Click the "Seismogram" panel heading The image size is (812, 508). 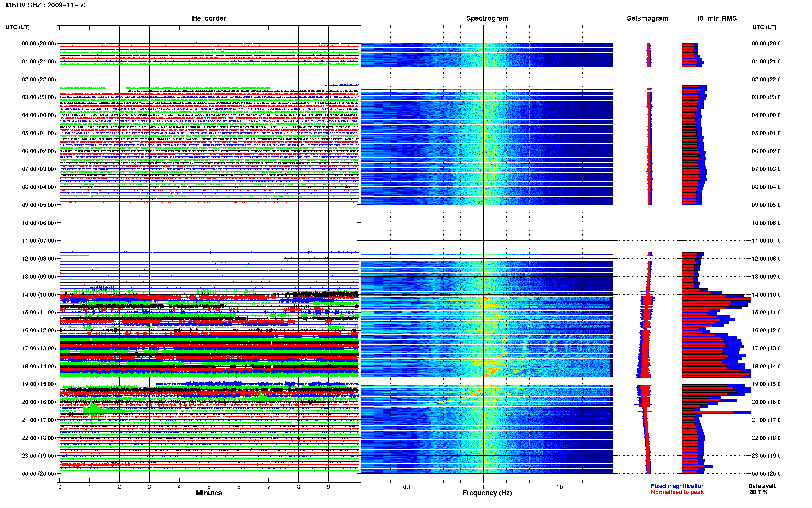click(x=647, y=18)
